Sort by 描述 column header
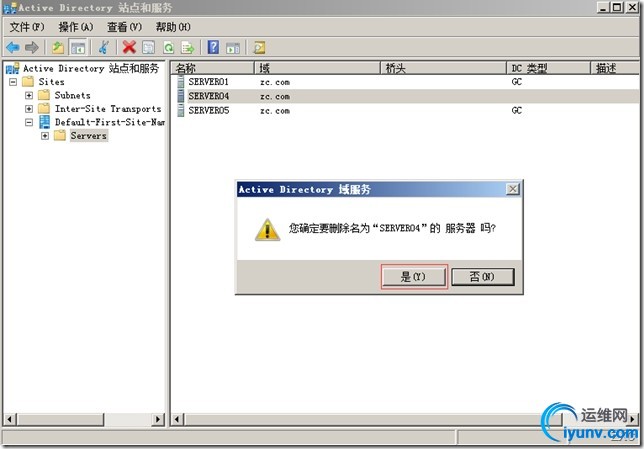Image resolution: width=644 pixels, height=449 pixels. point(615,68)
